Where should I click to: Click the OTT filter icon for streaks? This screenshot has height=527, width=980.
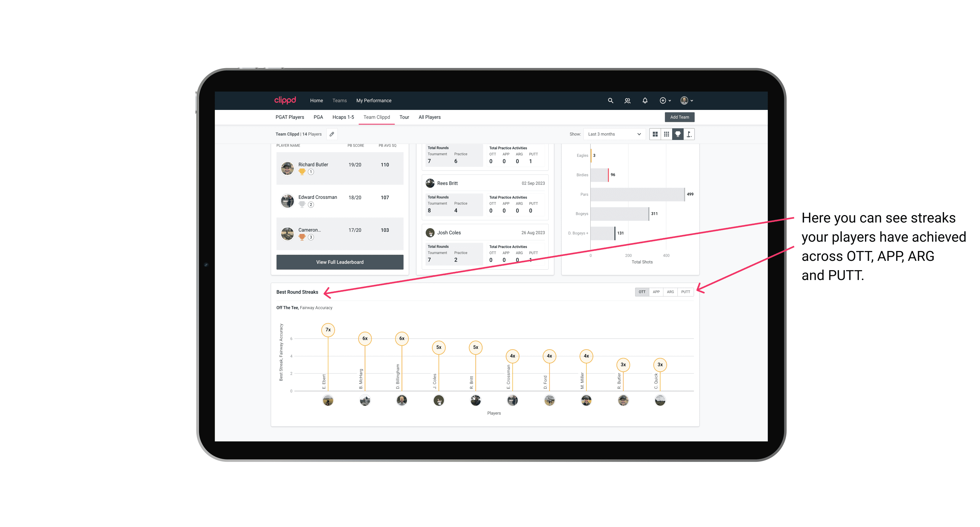(641, 291)
